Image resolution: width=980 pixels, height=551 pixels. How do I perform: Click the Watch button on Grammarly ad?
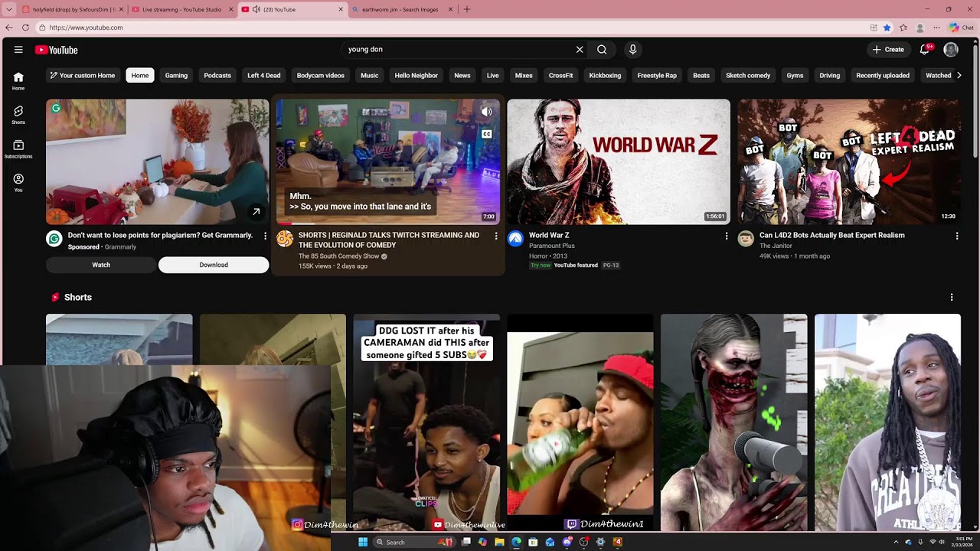coord(101,265)
